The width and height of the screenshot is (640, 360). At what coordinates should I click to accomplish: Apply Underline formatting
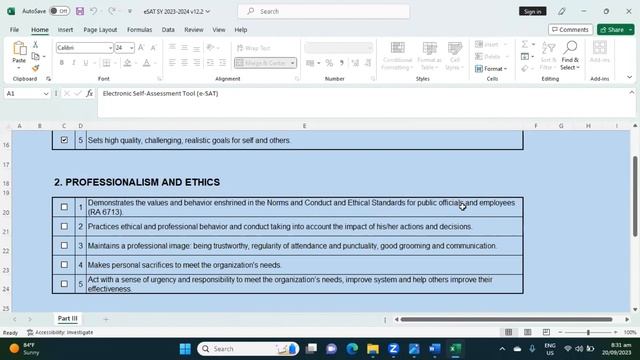pos(86,63)
